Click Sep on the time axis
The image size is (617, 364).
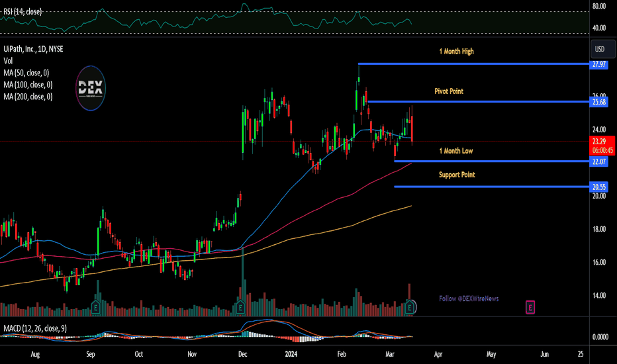91,354
